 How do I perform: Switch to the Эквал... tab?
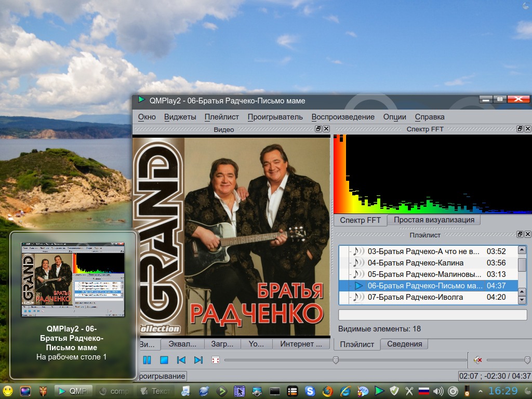182,344
